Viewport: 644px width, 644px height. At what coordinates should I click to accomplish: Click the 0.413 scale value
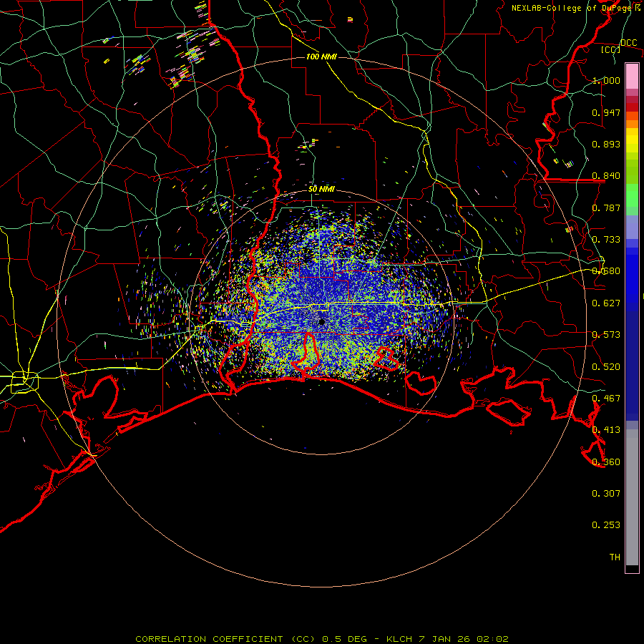[x=606, y=430]
